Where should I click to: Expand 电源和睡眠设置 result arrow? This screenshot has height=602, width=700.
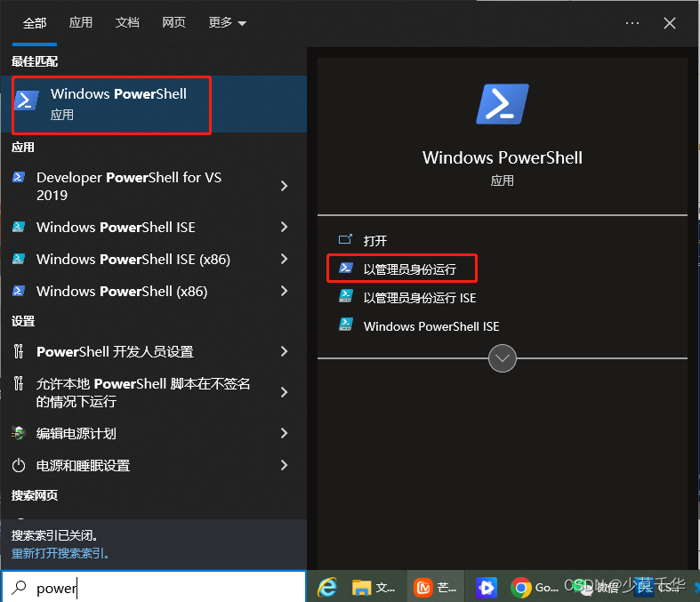point(284,465)
